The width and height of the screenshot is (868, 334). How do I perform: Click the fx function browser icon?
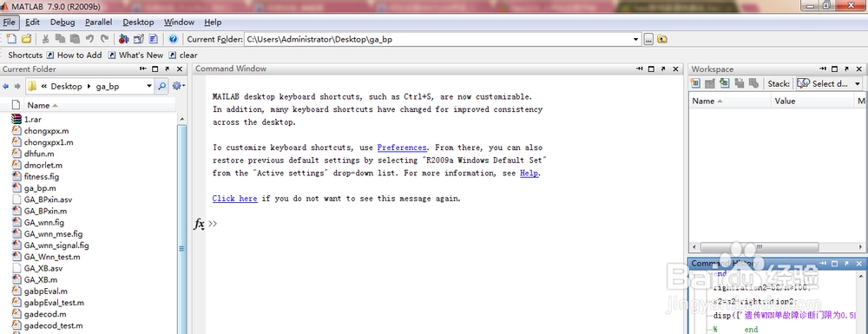(x=199, y=224)
